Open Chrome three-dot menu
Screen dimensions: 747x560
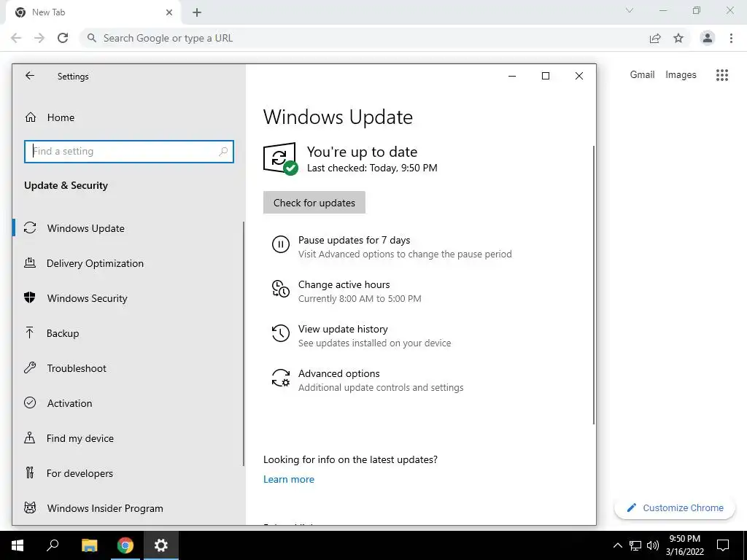[x=731, y=38]
